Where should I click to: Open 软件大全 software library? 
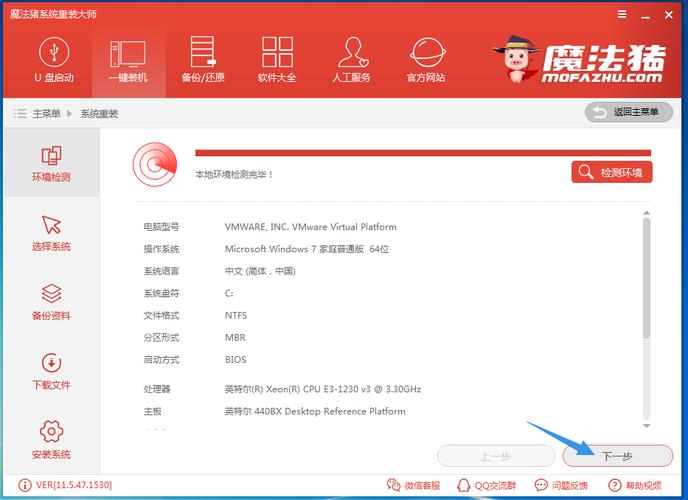277,60
